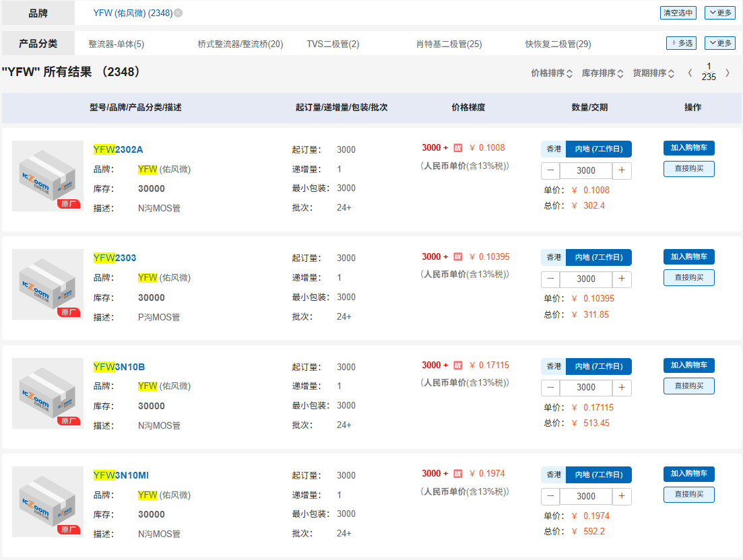Click 直接购买 for YFW2303
Screen dimensions: 743x560
pyautogui.click(x=689, y=277)
